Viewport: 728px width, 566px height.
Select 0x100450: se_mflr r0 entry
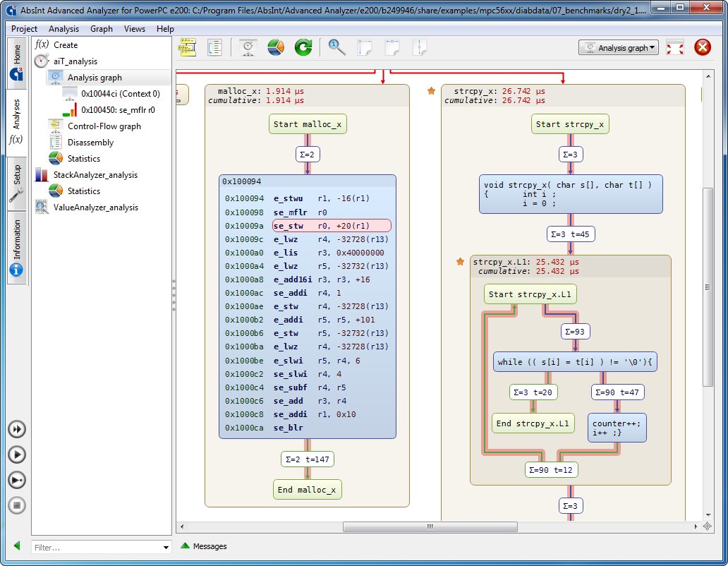pyautogui.click(x=118, y=110)
